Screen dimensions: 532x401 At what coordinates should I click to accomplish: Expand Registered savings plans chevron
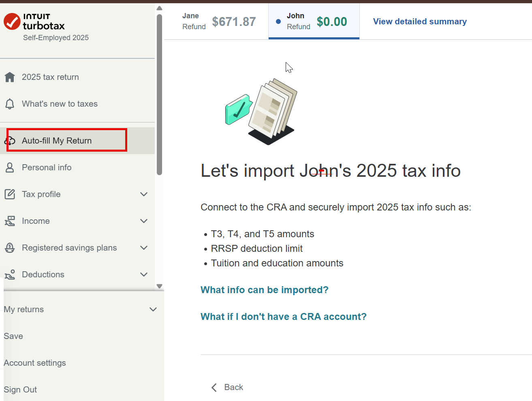pos(143,248)
